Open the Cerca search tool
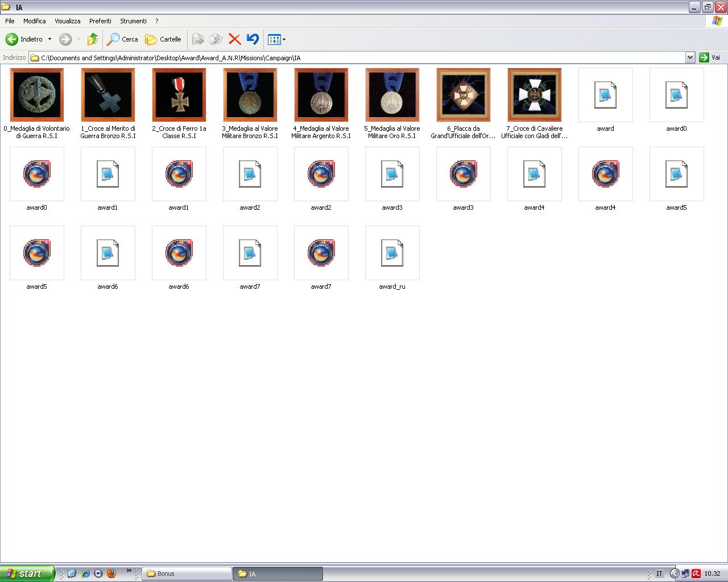Image resolution: width=728 pixels, height=582 pixels. click(123, 39)
